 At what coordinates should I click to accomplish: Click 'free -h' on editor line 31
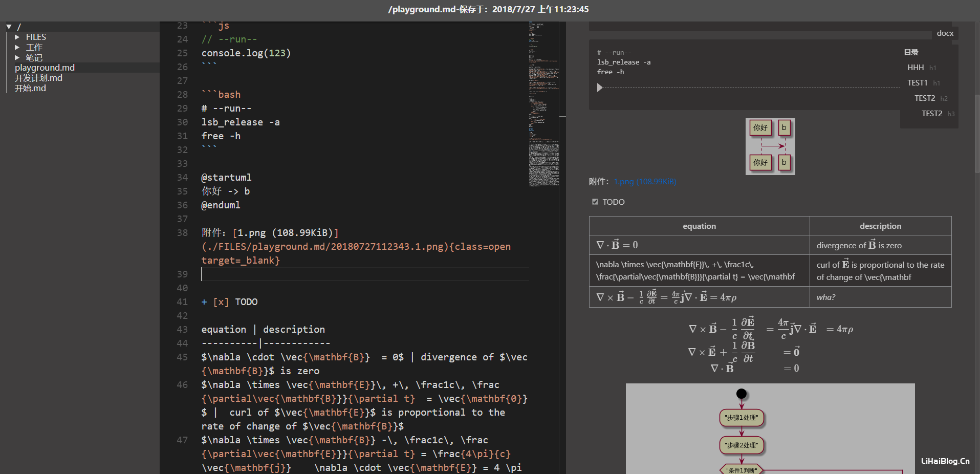(x=221, y=136)
